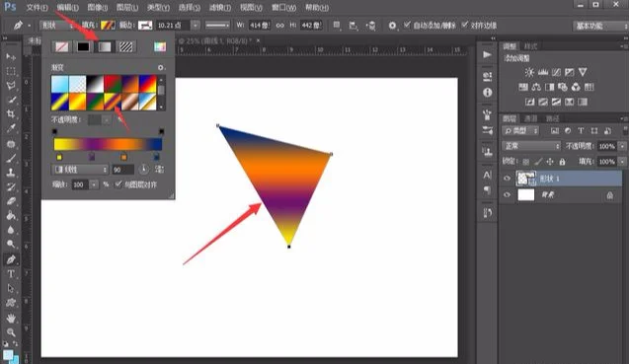Add a Vibrance adjustment
Image resolution: width=629 pixels, height=364 pixels.
pyautogui.click(x=583, y=72)
